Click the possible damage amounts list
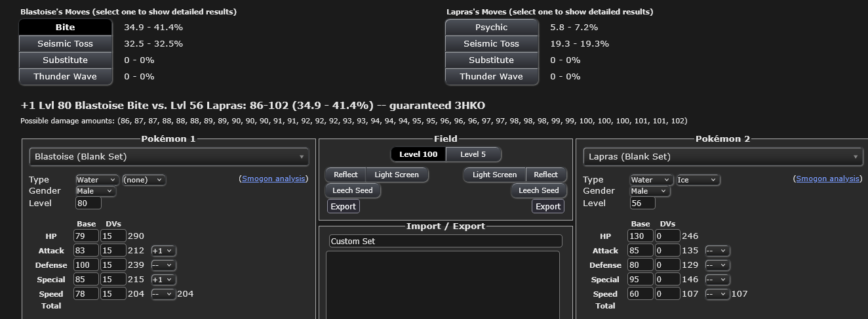This screenshot has width=868, height=319. tap(354, 121)
